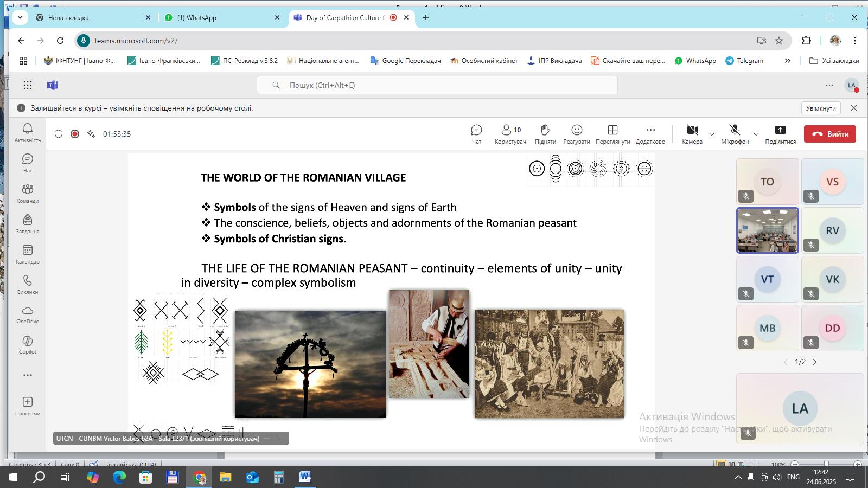
Task: Zoom out the shared view with minus
Action: (x=266, y=438)
